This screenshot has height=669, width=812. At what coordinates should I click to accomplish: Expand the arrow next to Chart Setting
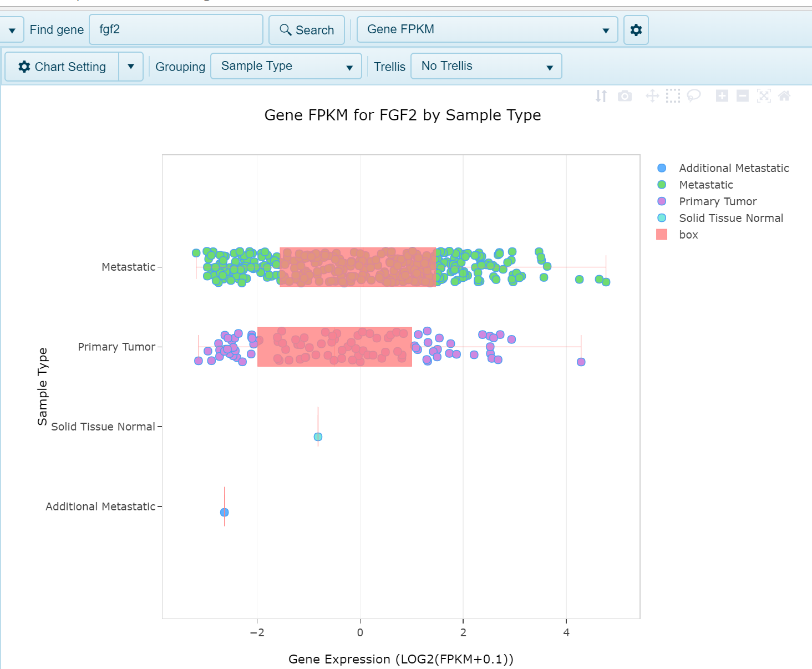[x=131, y=66]
